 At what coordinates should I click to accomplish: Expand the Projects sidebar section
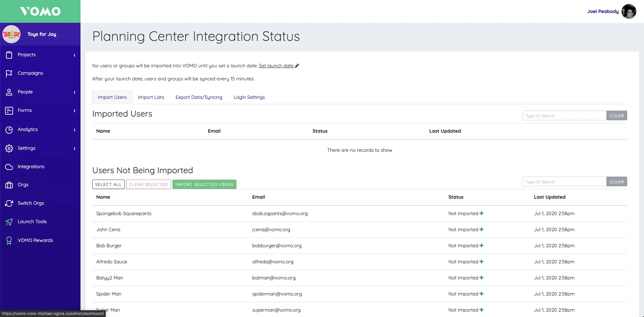(x=74, y=55)
